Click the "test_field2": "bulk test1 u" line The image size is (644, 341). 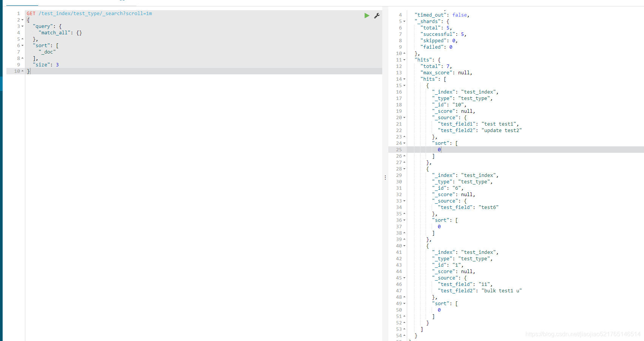click(480, 290)
